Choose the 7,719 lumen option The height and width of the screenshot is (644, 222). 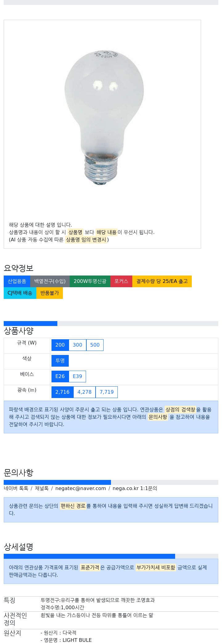click(x=107, y=392)
